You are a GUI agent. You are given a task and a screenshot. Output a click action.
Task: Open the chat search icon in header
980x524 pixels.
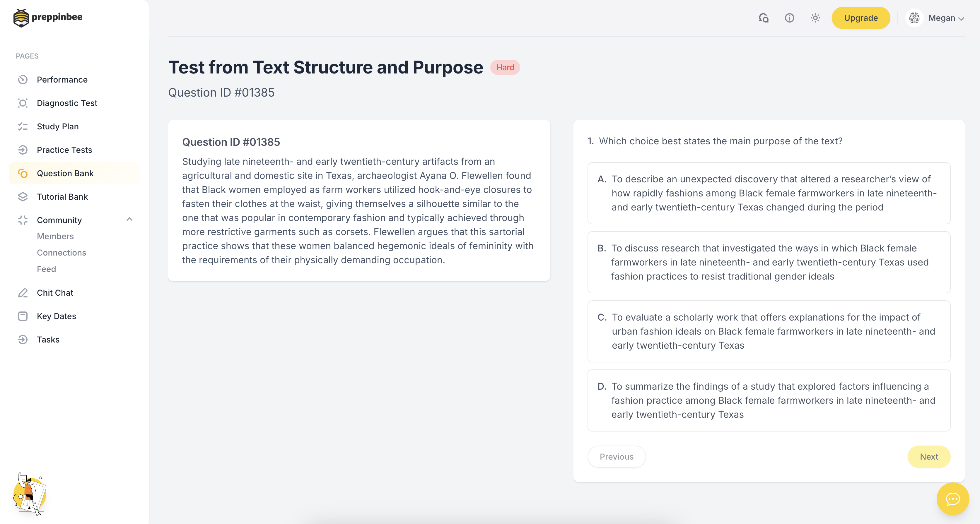(x=764, y=18)
